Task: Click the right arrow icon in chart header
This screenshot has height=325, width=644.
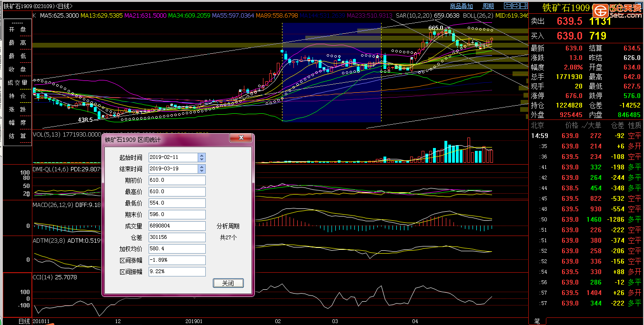Action: (516, 6)
